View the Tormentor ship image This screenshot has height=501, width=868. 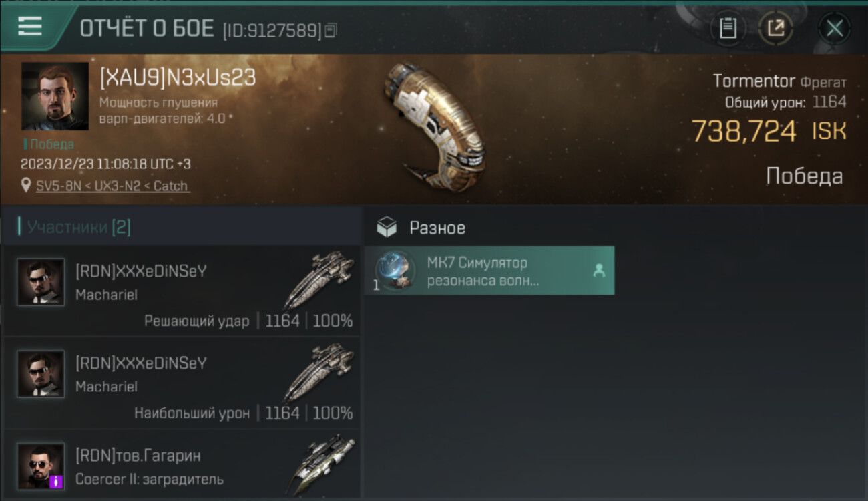(433, 126)
